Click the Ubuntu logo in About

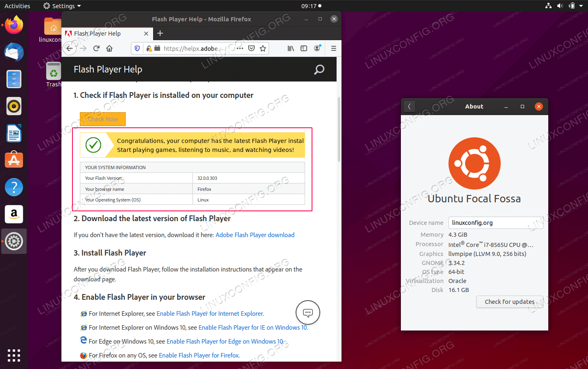(474, 163)
